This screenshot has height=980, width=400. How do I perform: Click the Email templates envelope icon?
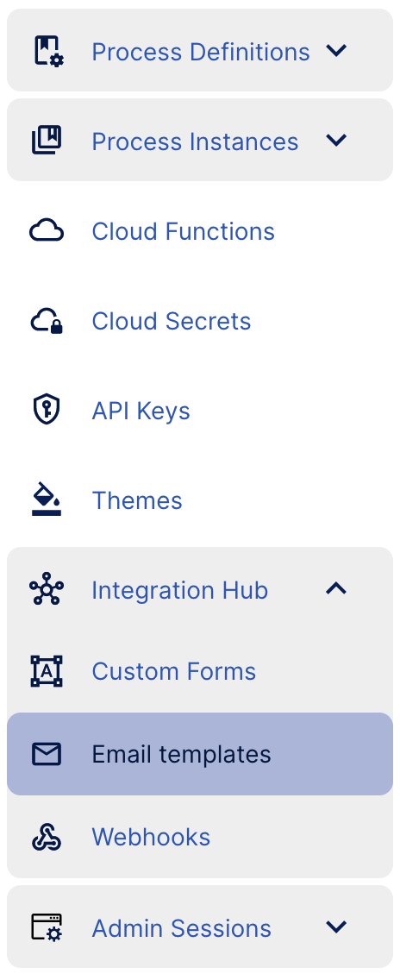47,754
